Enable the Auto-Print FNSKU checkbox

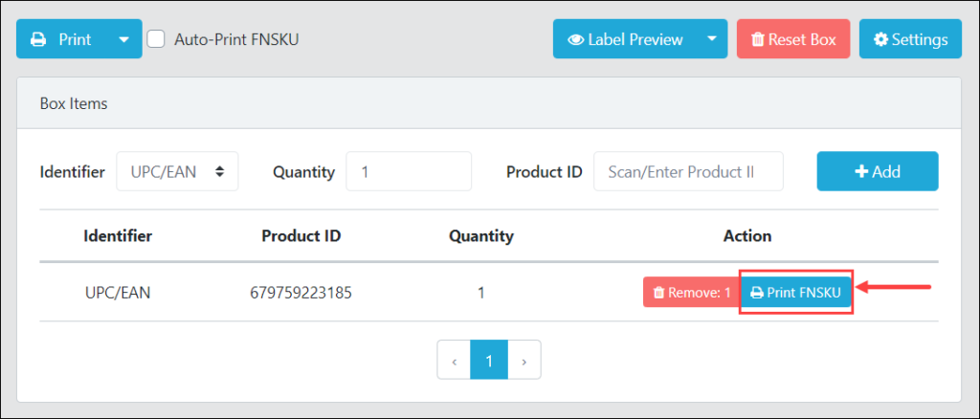coord(156,39)
